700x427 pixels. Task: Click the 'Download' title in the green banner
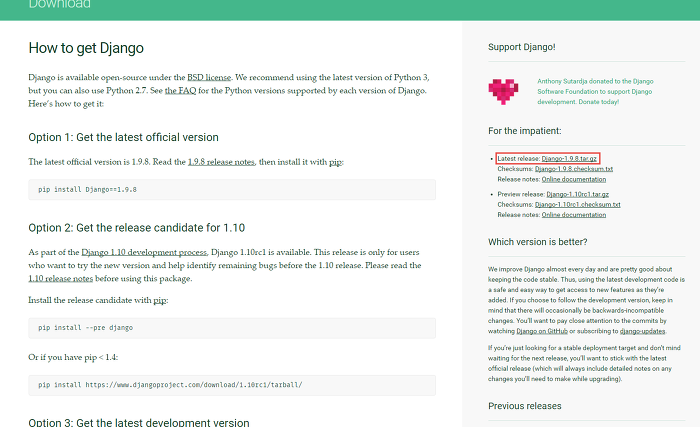[59, 4]
